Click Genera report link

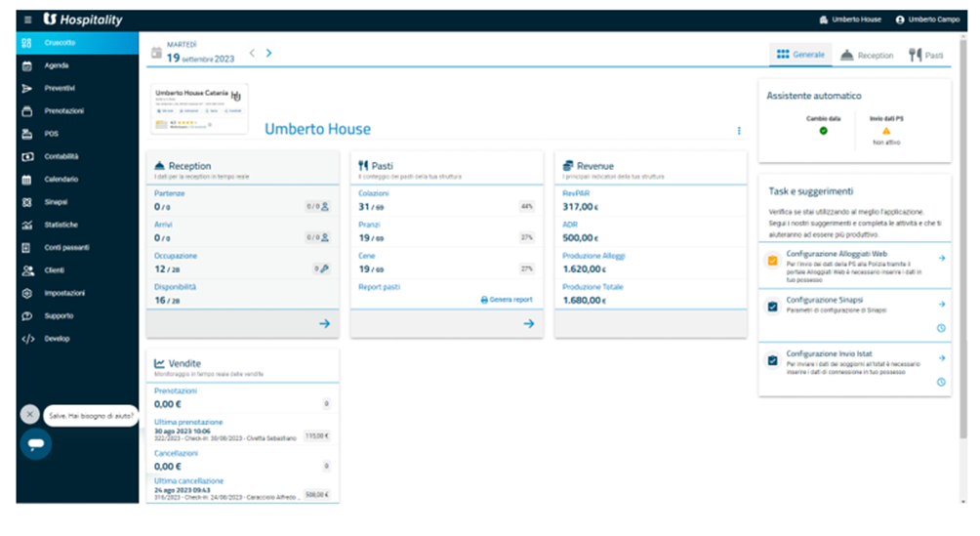(x=507, y=300)
